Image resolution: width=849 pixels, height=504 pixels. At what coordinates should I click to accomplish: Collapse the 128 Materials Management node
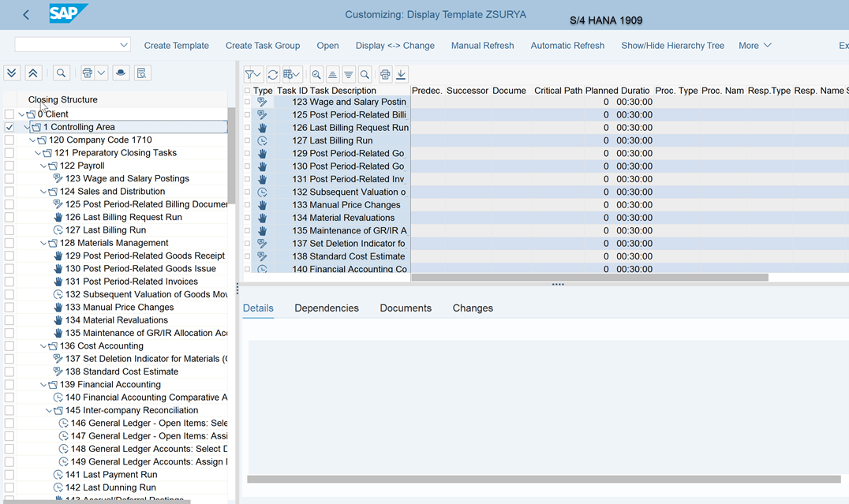pos(44,244)
